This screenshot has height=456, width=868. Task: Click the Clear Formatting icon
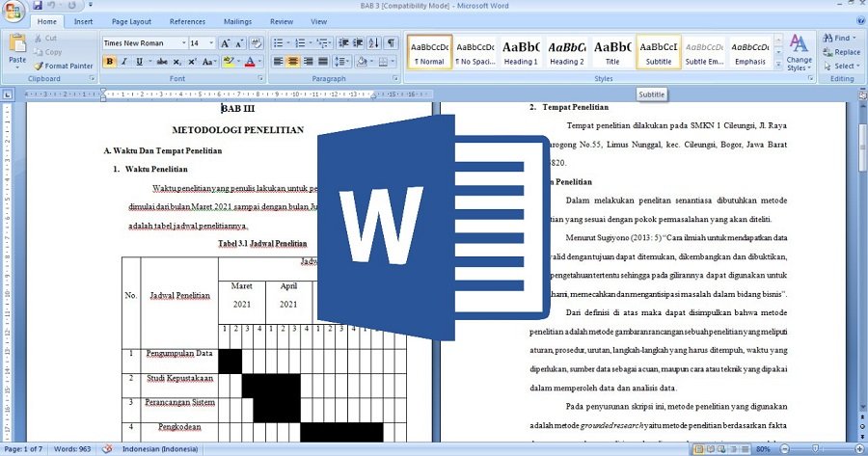coord(256,43)
